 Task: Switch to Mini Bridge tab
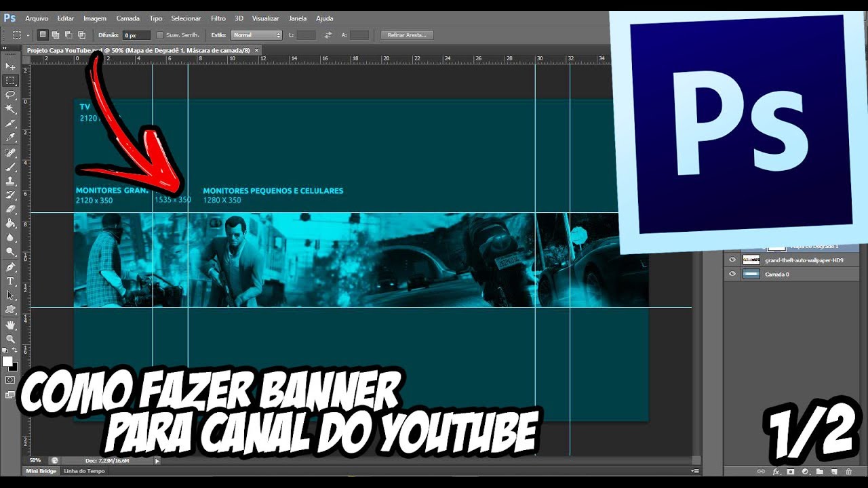[41, 470]
